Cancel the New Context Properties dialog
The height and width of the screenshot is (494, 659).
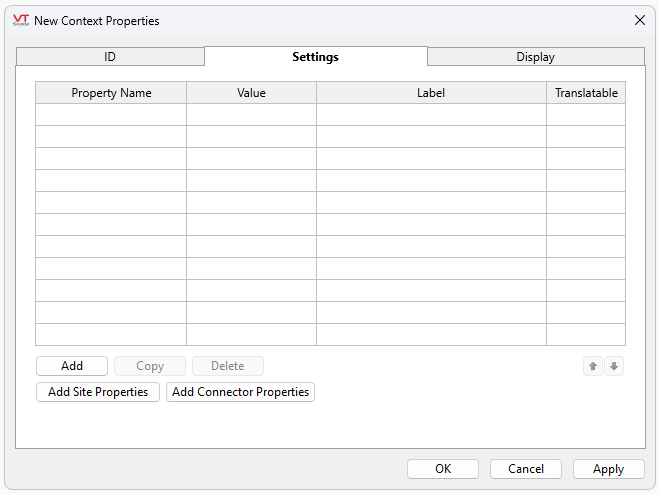click(x=526, y=469)
